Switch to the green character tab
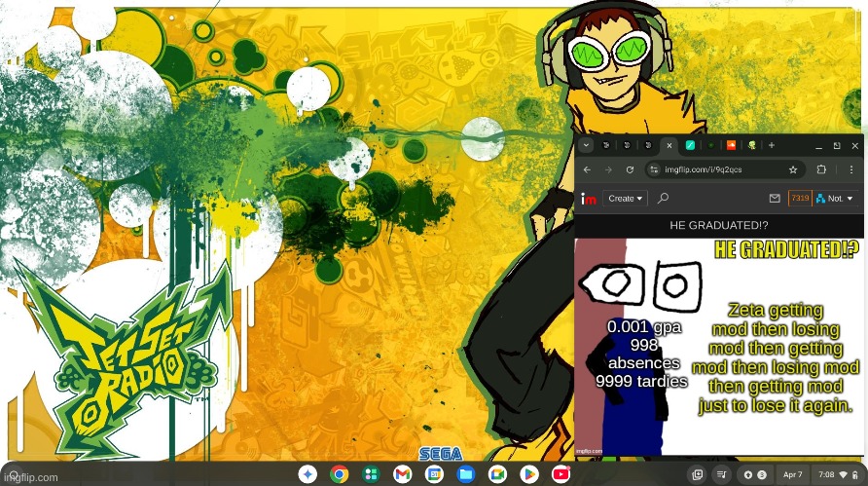 752,145
